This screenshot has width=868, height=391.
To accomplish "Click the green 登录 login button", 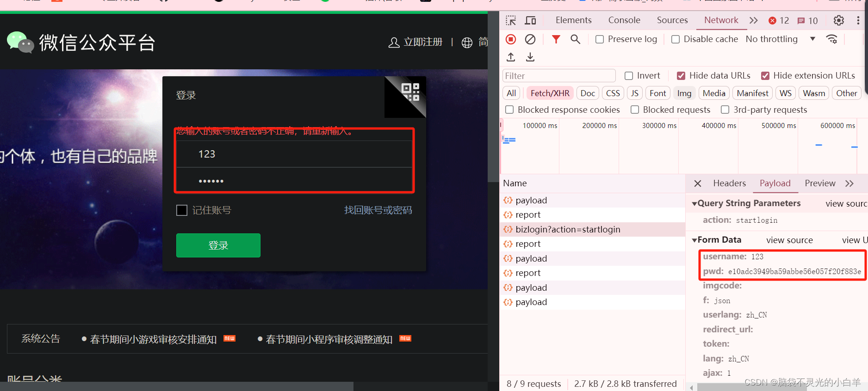I will click(218, 245).
